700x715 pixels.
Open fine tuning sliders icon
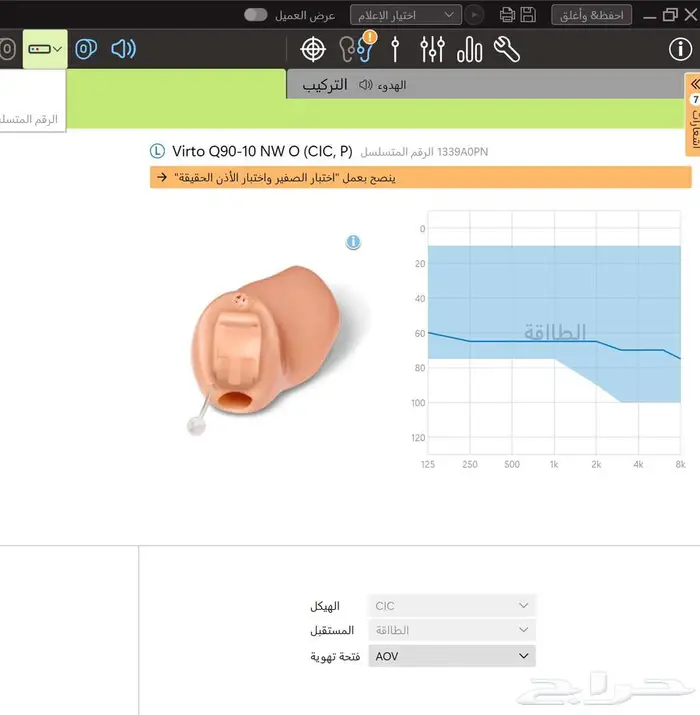click(432, 49)
